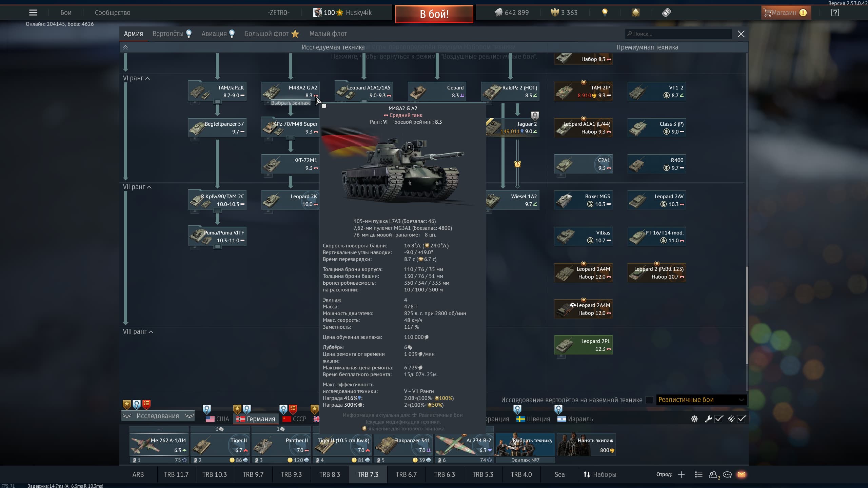Open the Реалистичные бои mode dropdown

click(x=701, y=400)
